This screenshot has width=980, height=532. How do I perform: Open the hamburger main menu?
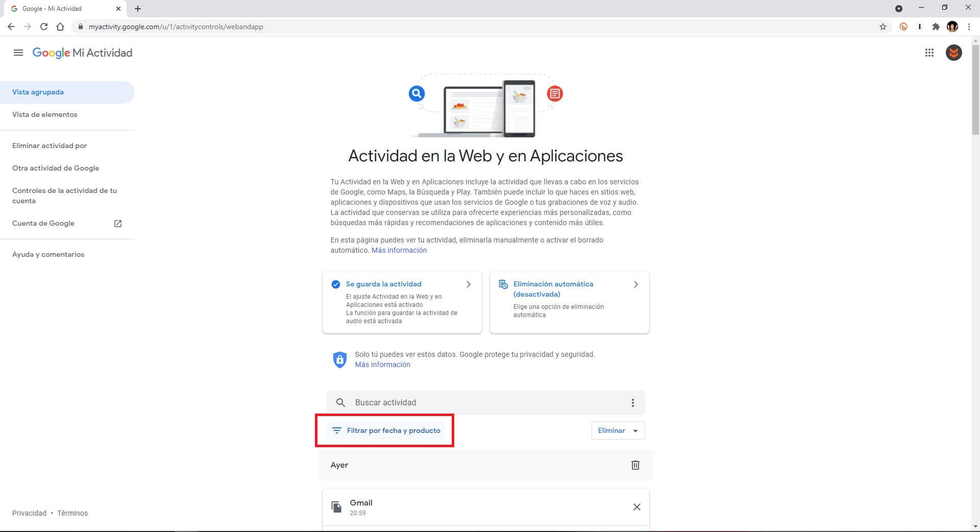pyautogui.click(x=18, y=53)
